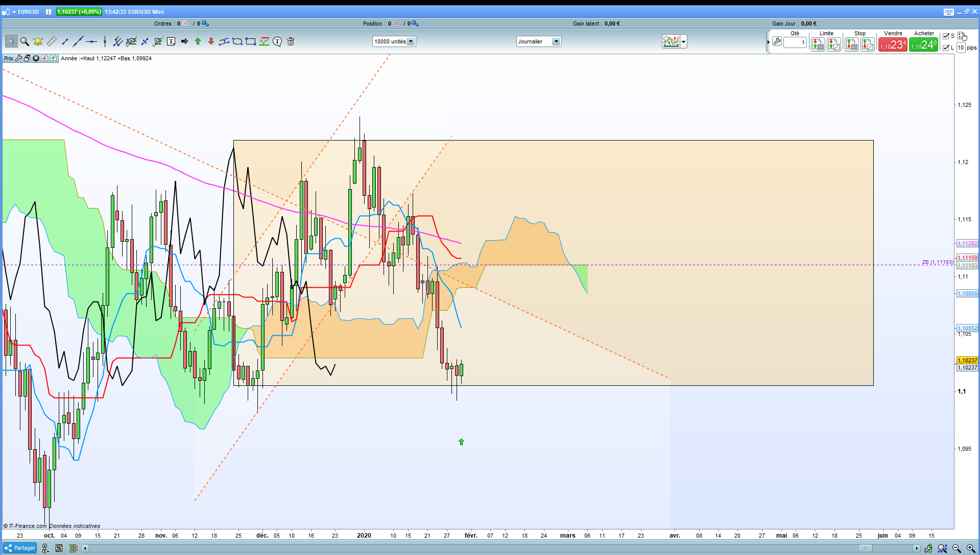
Task: Select the vertical line tool
Action: [x=105, y=42]
